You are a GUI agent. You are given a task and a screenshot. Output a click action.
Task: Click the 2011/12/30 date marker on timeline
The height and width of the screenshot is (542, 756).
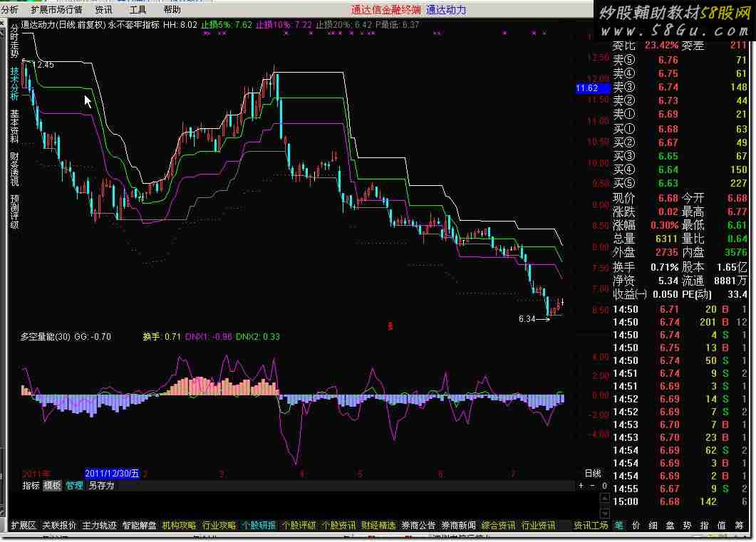tap(112, 474)
